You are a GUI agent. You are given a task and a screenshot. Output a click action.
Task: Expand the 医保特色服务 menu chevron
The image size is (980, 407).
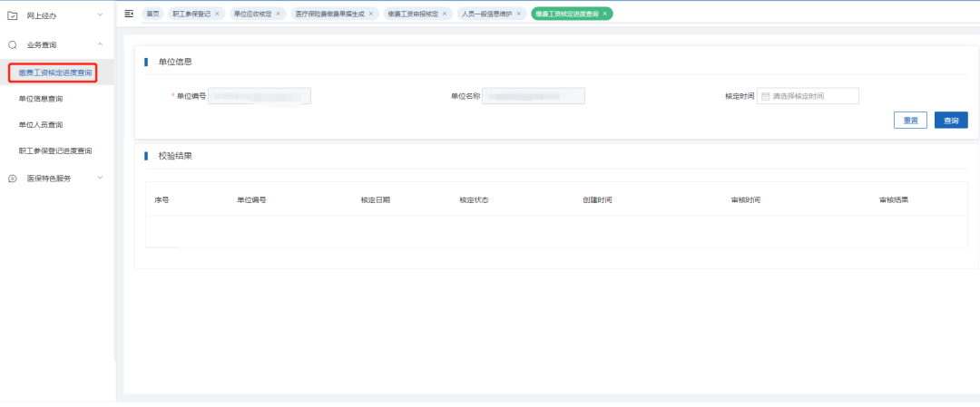(100, 178)
